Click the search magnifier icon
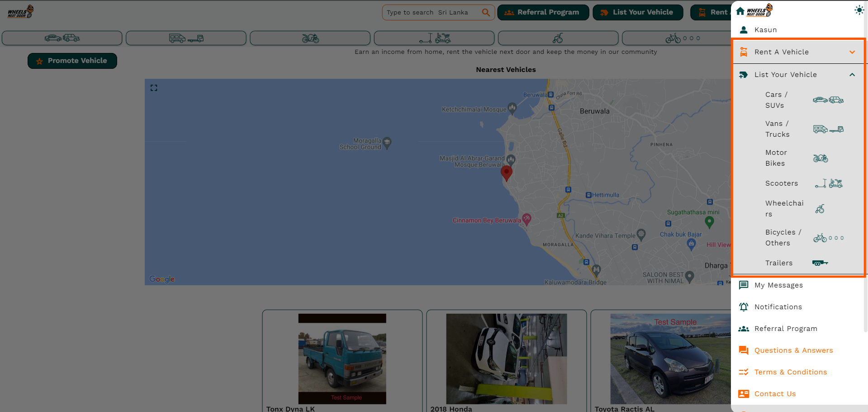The height and width of the screenshot is (412, 868). click(x=486, y=12)
